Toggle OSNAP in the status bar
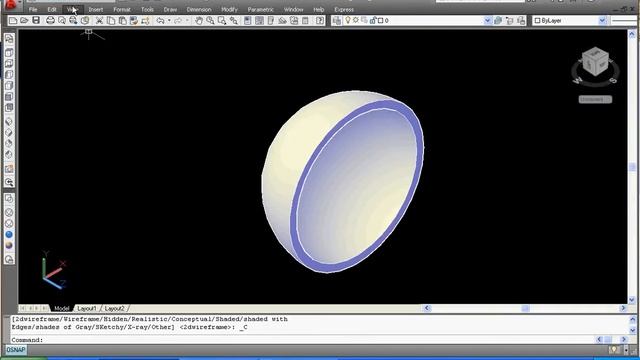 pyautogui.click(x=16, y=350)
